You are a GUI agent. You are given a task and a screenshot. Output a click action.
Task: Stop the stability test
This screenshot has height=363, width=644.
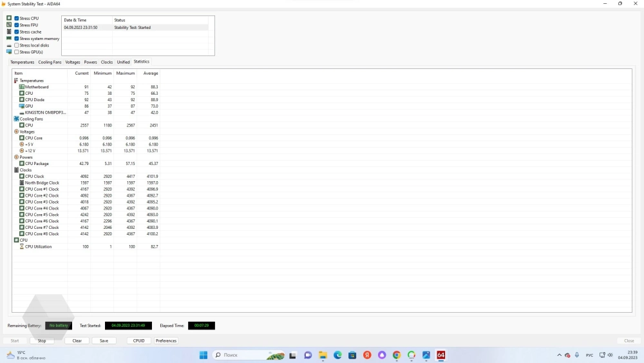tap(42, 340)
